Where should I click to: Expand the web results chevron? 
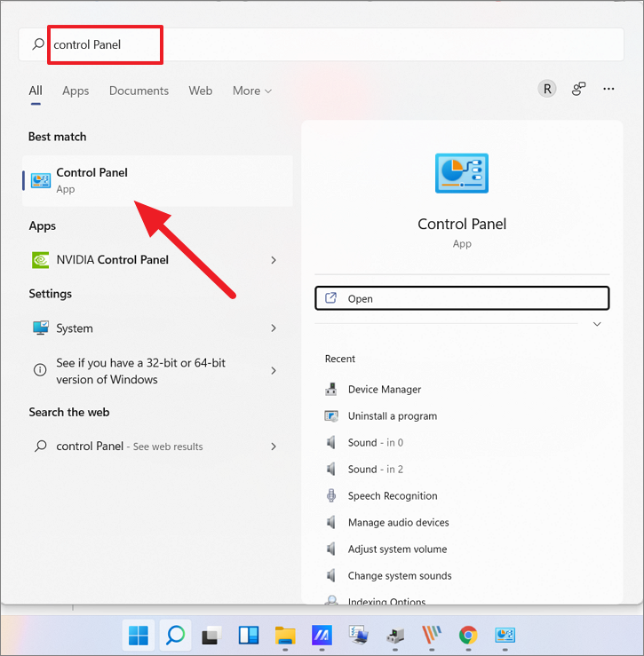pyautogui.click(x=274, y=447)
